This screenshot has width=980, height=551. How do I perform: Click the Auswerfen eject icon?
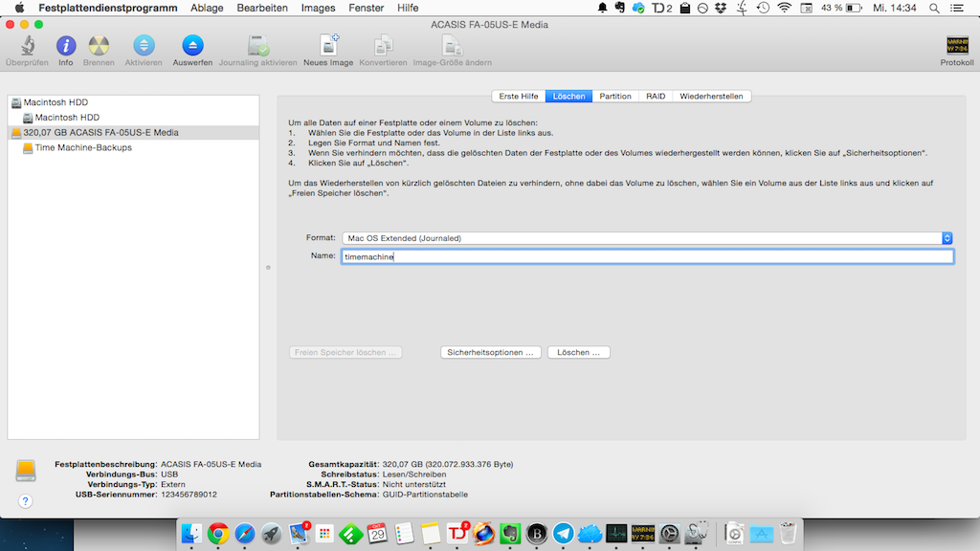[192, 46]
